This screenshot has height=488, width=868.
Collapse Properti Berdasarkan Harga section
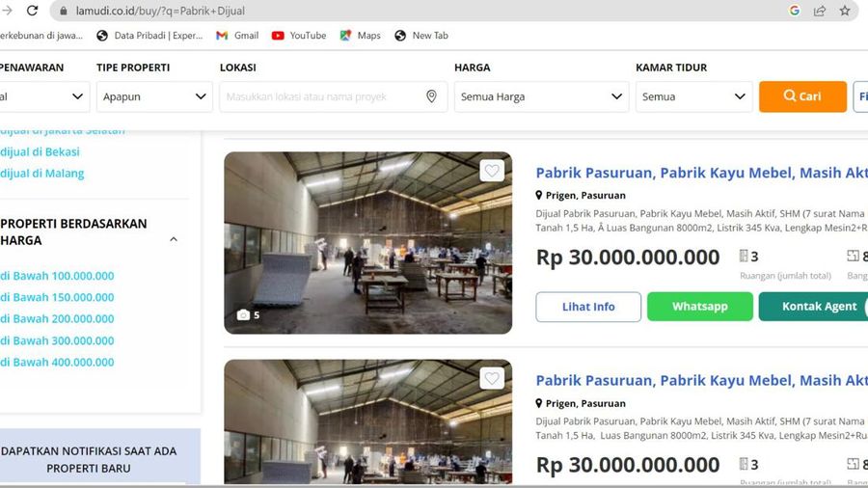(174, 239)
